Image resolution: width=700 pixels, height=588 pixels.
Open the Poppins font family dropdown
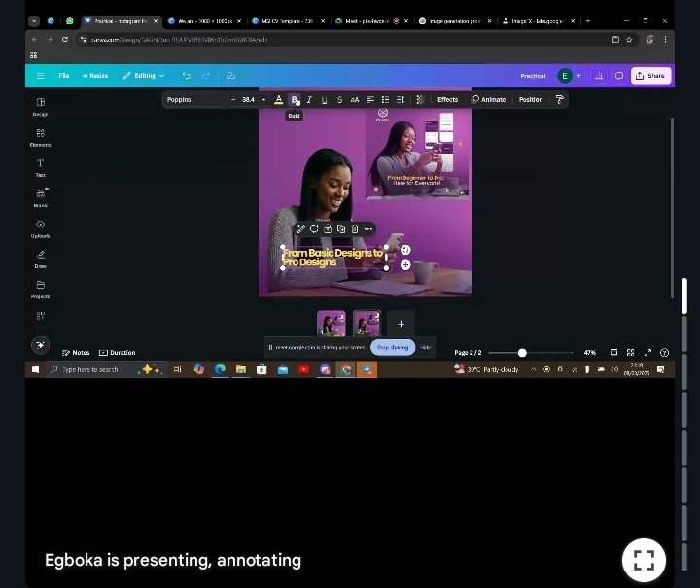pos(194,99)
